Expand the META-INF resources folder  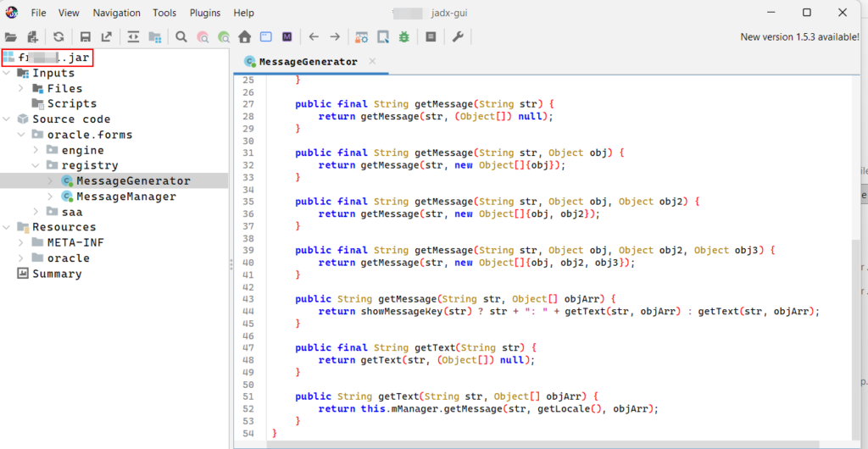pyautogui.click(x=21, y=242)
